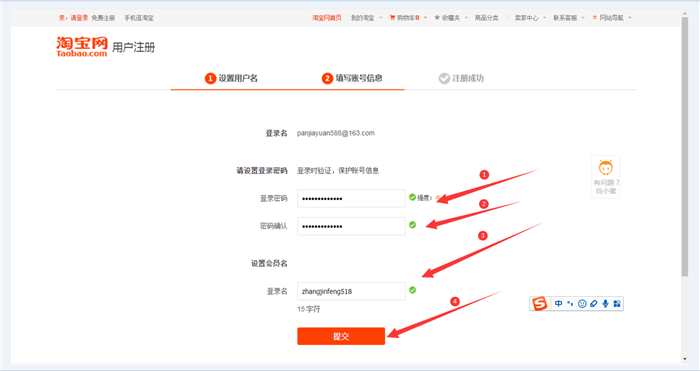Click the 免费注册 link
The image size is (700, 371).
103,18
